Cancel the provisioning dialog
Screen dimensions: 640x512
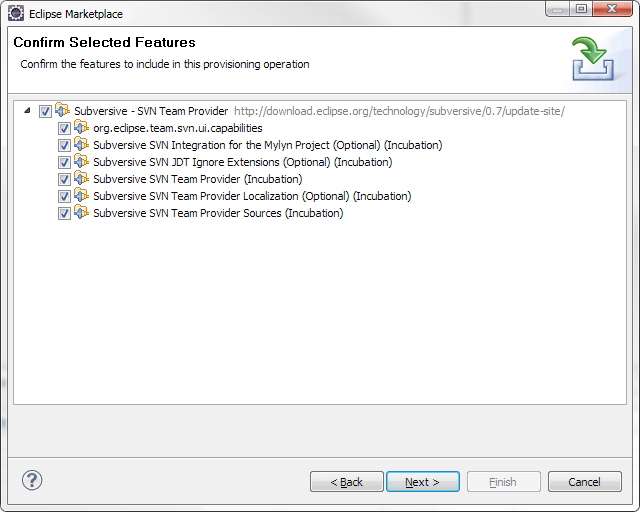click(x=584, y=482)
